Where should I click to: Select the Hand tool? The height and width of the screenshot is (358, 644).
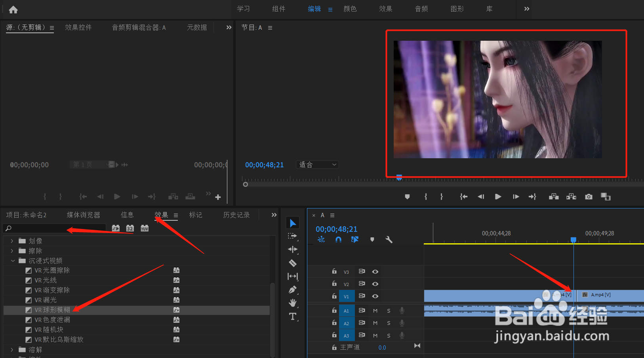[x=293, y=303]
